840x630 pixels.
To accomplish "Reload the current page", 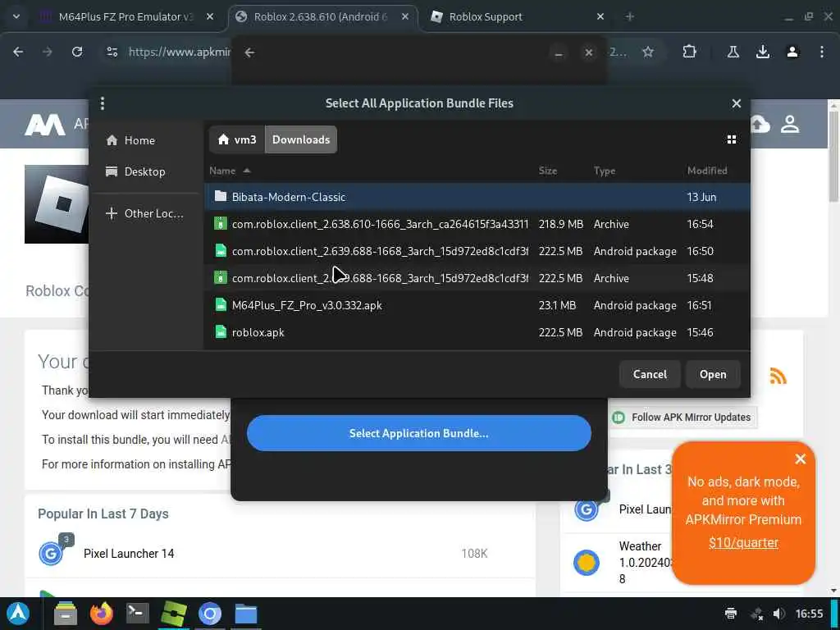I will 77,52.
